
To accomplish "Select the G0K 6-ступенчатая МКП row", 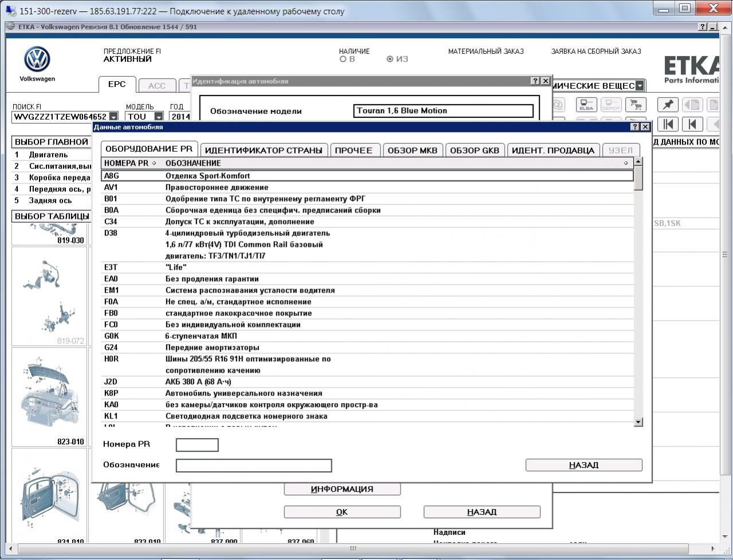I will coord(367,336).
